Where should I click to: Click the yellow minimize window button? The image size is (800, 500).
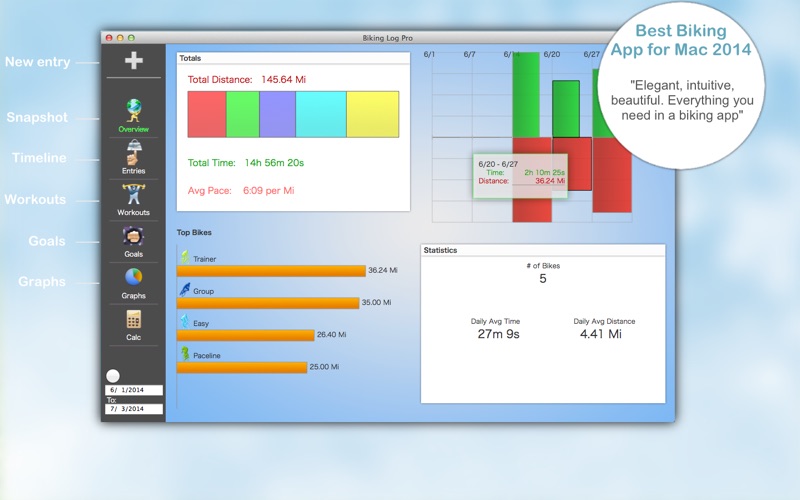120,38
